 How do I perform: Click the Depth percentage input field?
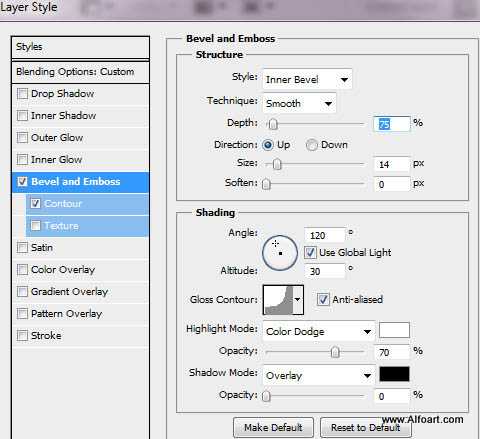392,124
